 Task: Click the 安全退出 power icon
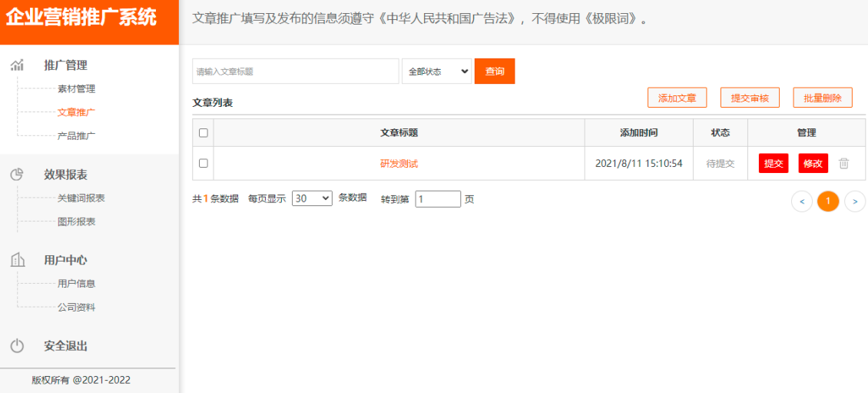pos(17,346)
